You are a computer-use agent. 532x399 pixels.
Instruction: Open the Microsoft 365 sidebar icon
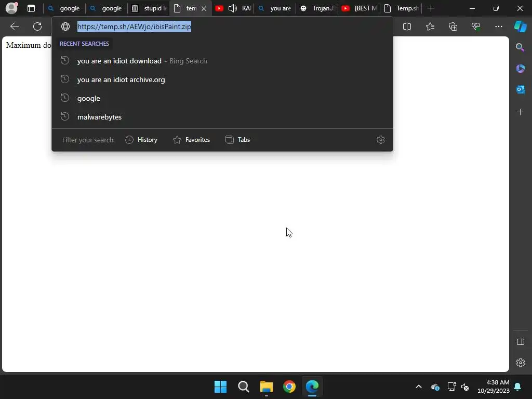pos(520,69)
